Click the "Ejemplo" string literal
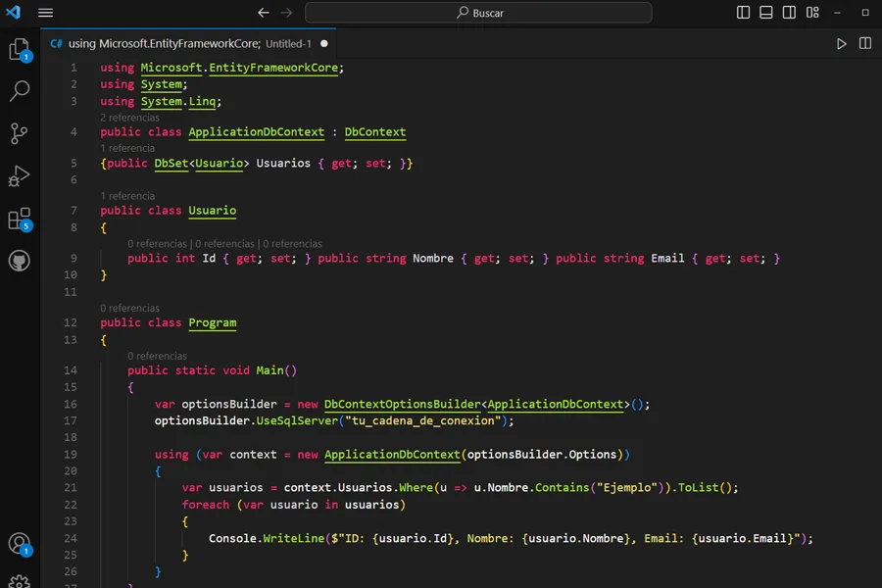 pyautogui.click(x=626, y=487)
